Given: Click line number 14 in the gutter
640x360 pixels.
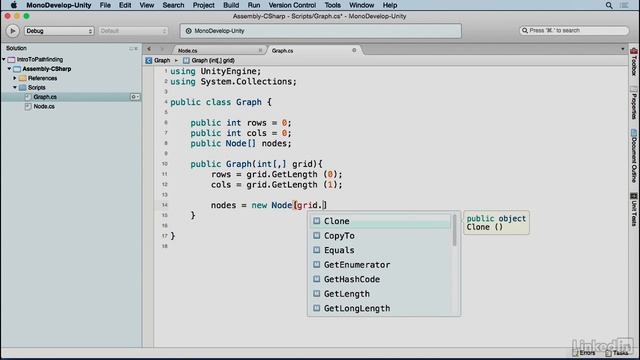Looking at the screenshot, I should point(164,205).
